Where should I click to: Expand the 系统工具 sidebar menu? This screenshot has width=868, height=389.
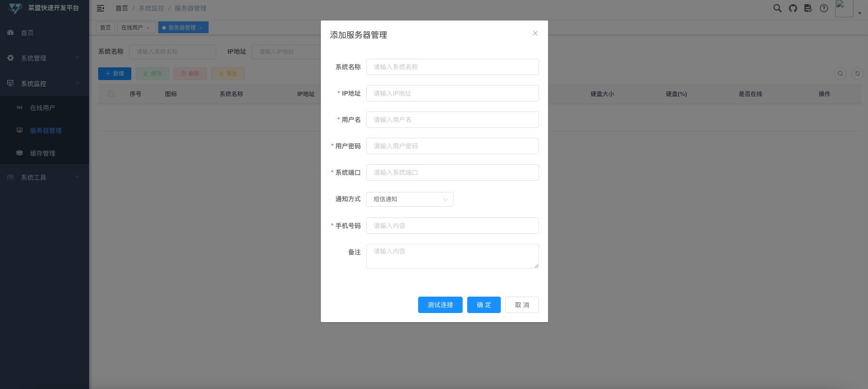(x=45, y=177)
